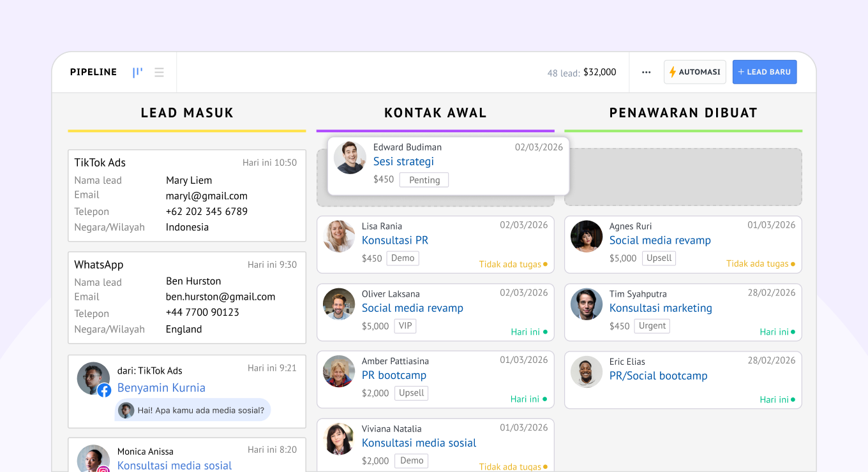Click the Facebook badge on Benyamin's avatar

point(104,390)
